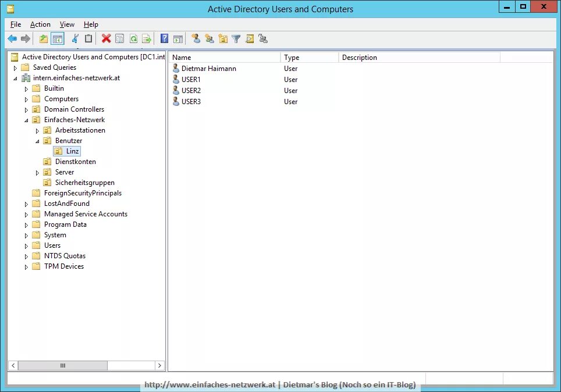
Task: Create a new user with toolbar icon
Action: pyautogui.click(x=196, y=38)
